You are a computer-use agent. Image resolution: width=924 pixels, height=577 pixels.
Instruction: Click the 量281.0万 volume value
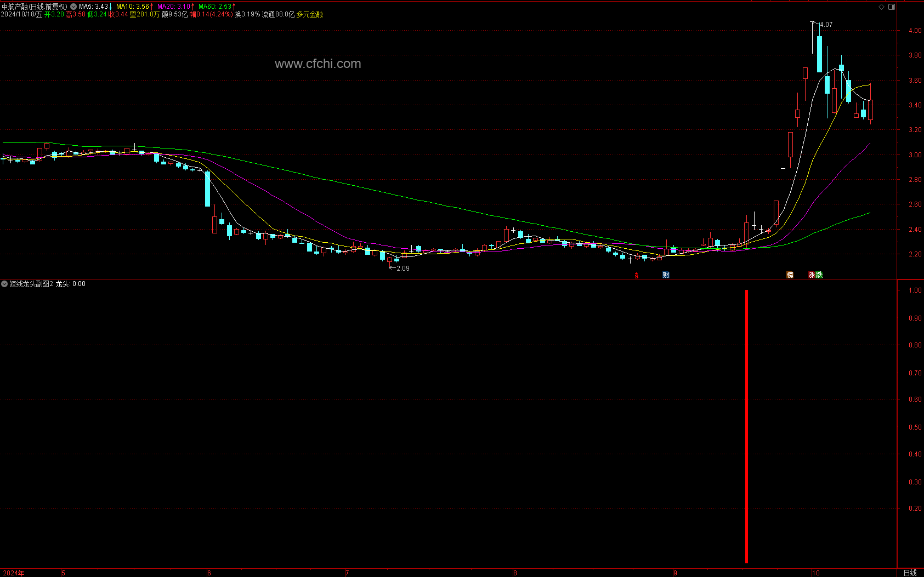pos(145,14)
